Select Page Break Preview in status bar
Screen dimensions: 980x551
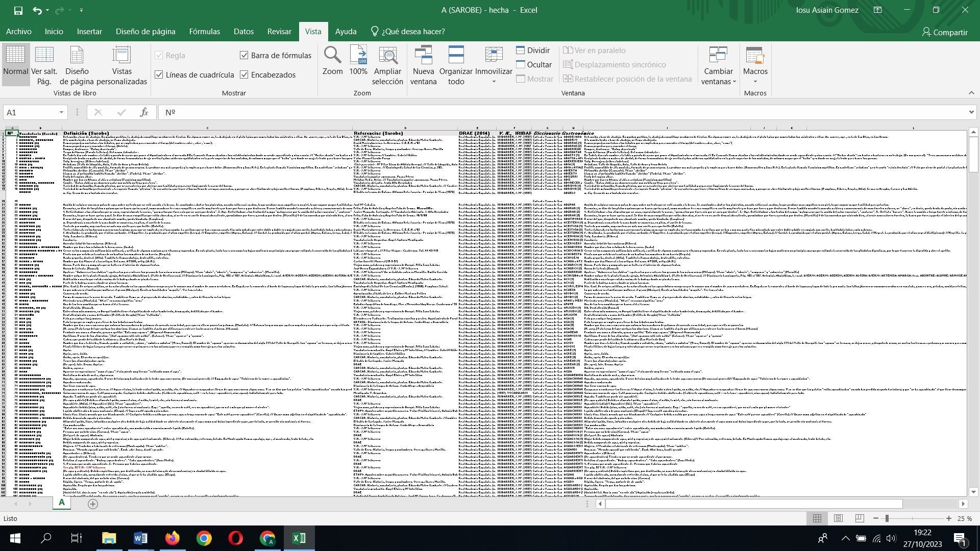860,518
